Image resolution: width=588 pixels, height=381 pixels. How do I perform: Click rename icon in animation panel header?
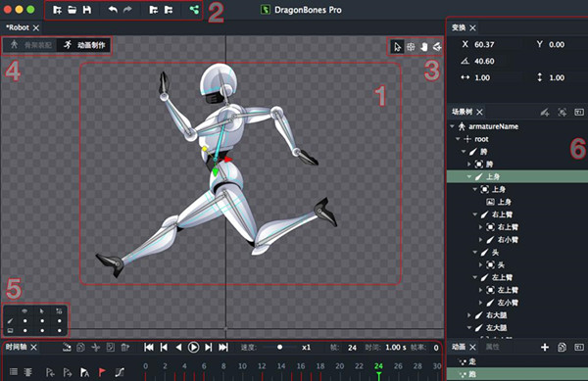pos(579,348)
